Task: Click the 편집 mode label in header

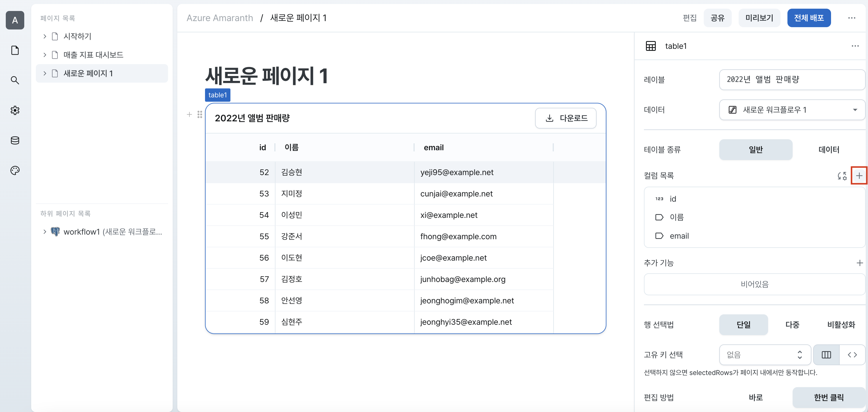Action: pos(690,18)
